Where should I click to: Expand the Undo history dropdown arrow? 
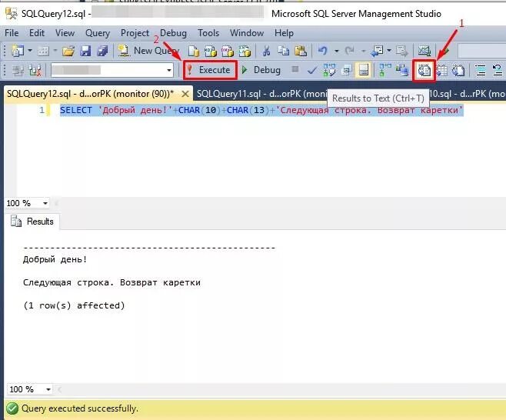336,51
